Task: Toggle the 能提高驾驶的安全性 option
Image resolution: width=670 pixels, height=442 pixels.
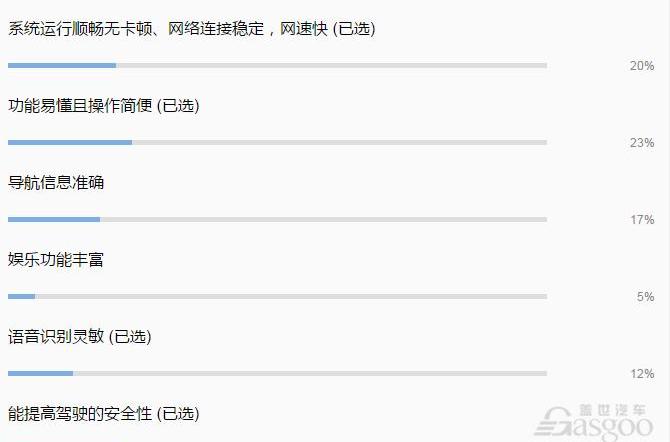Action: (103, 413)
